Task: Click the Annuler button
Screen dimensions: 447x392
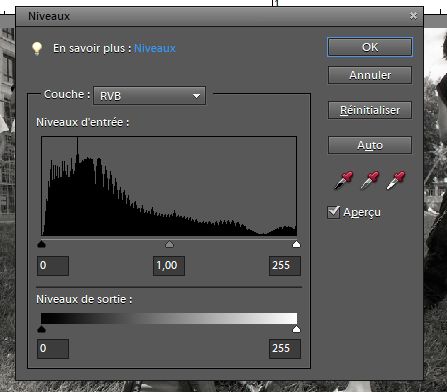Action: tap(370, 75)
